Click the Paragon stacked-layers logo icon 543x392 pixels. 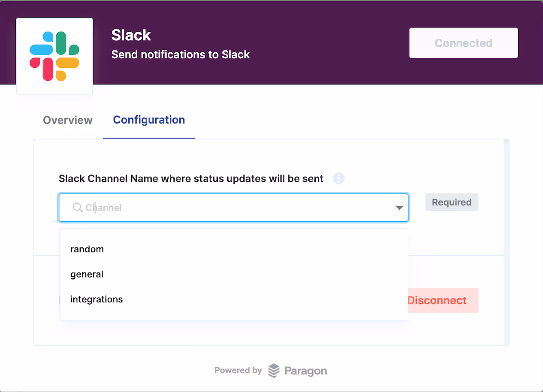coord(274,371)
